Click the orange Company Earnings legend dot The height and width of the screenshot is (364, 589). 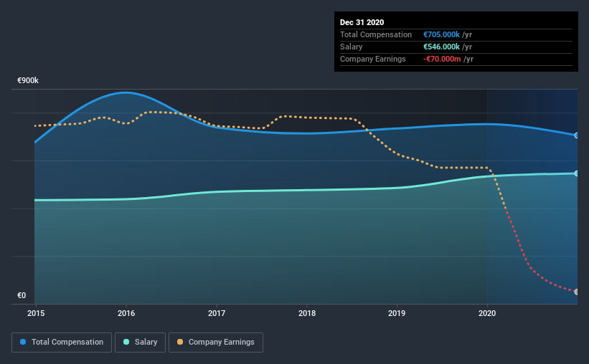(180, 342)
